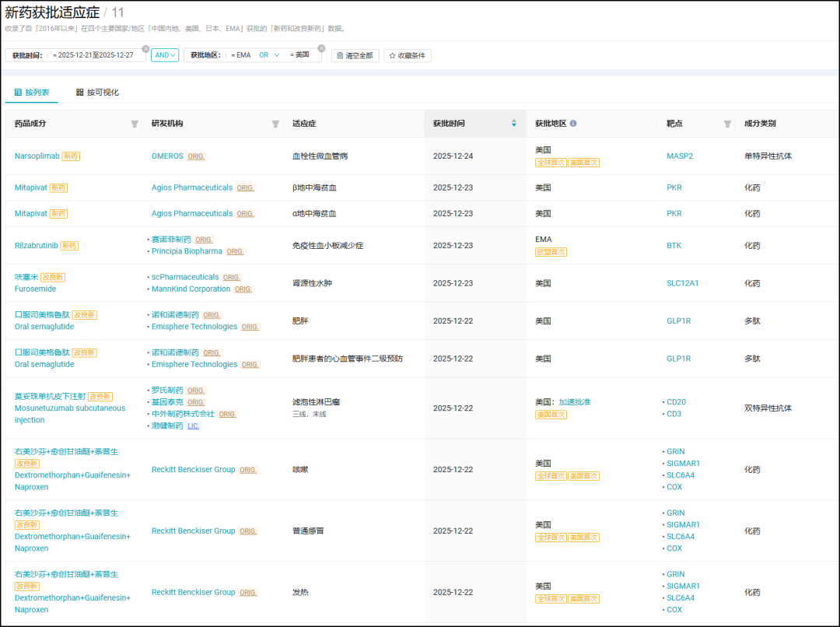Open filter icon for 靶点 column
Viewport: 840px width, 627px height.
727,124
